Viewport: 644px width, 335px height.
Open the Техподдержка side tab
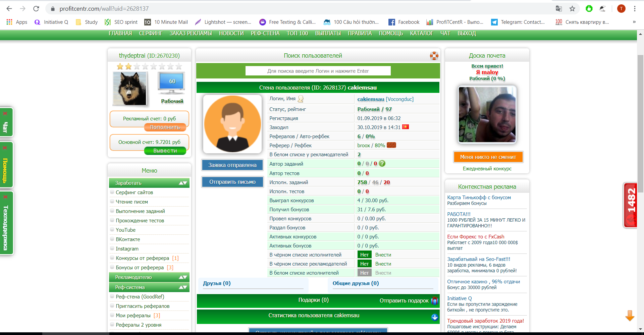pyautogui.click(x=5, y=228)
